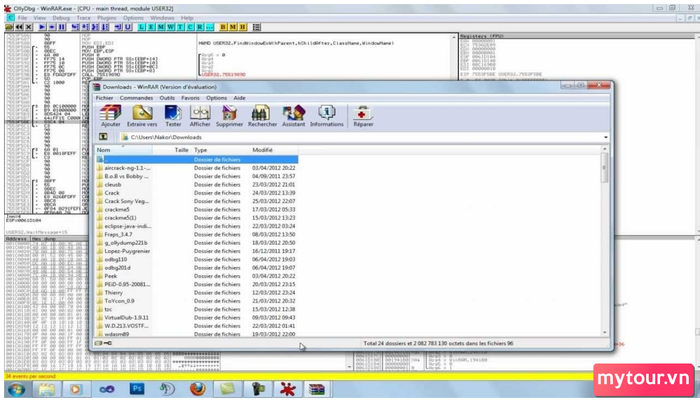Open Windows list with W icon
700x404 pixels.
(171, 27)
